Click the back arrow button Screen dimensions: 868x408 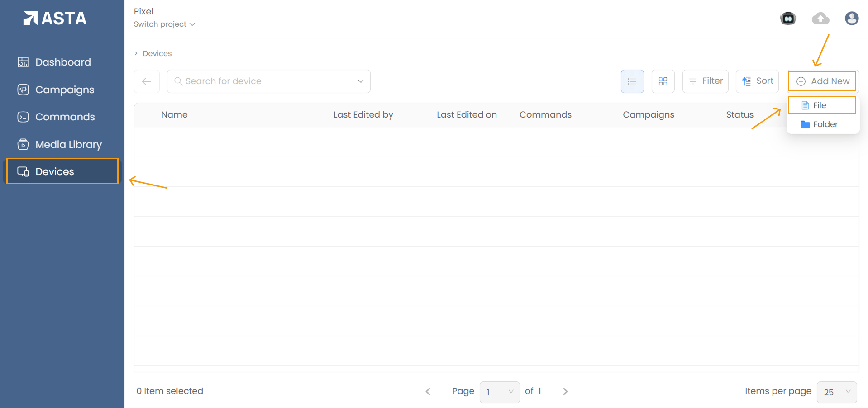(x=147, y=81)
